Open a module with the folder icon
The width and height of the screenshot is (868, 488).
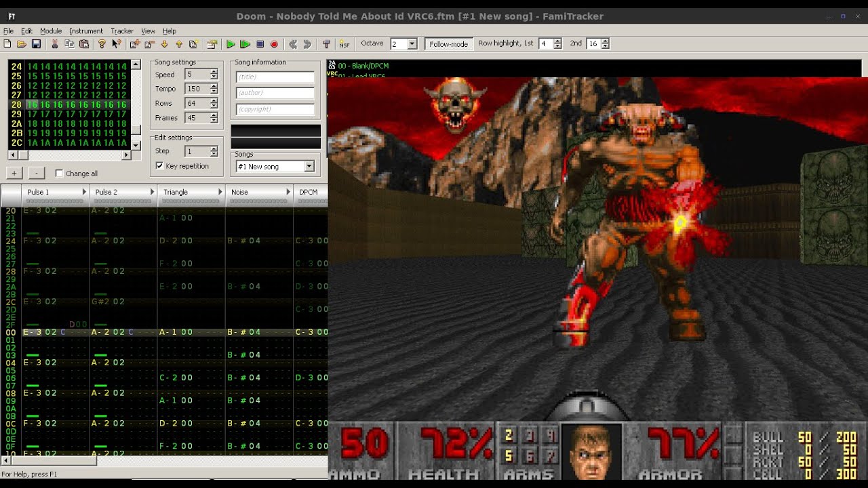pyautogui.click(x=22, y=44)
